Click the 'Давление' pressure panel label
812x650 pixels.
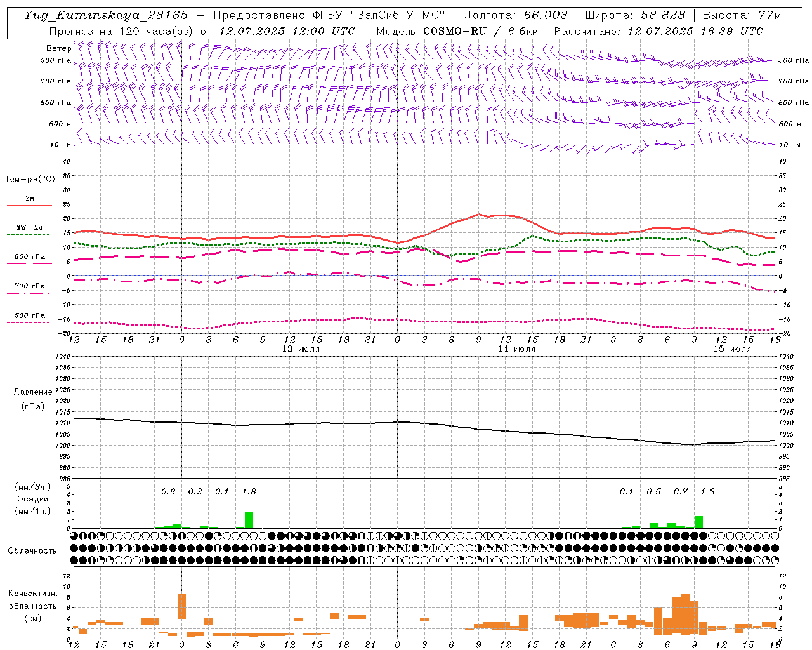[x=33, y=392]
